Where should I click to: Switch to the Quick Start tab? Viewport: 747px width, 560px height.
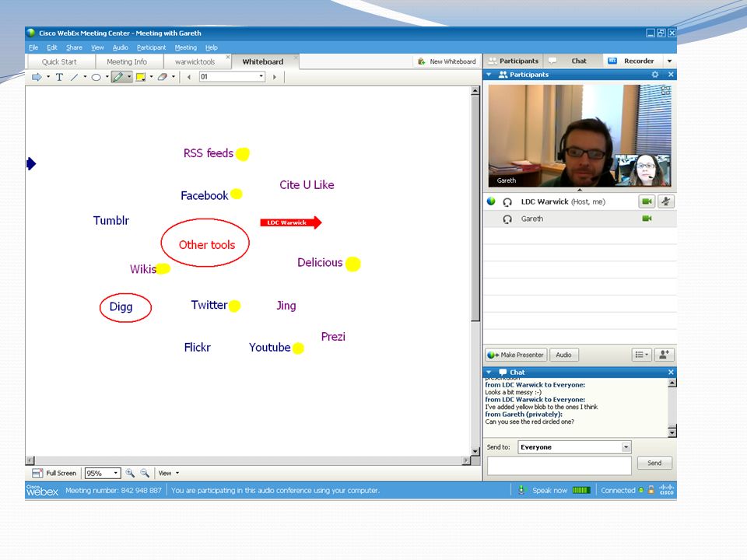click(x=59, y=62)
